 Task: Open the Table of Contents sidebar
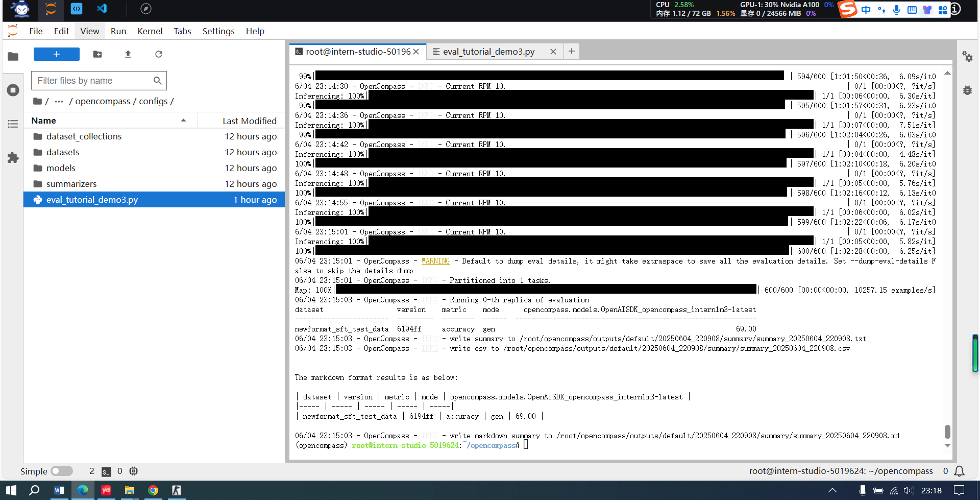point(13,124)
